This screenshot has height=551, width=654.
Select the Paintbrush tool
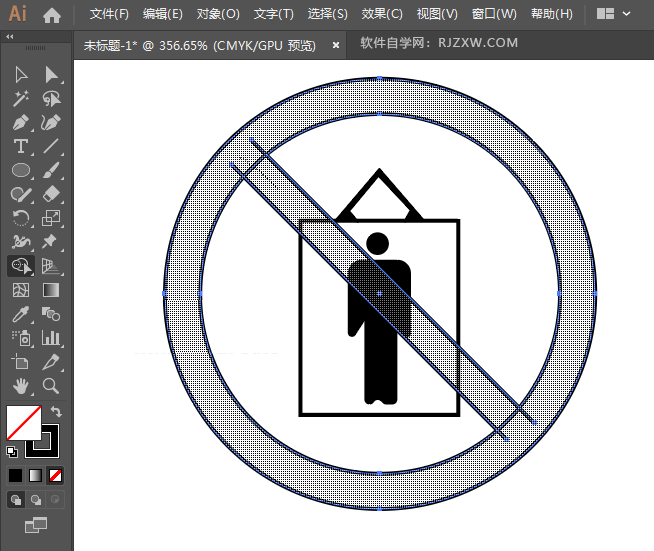[51, 170]
